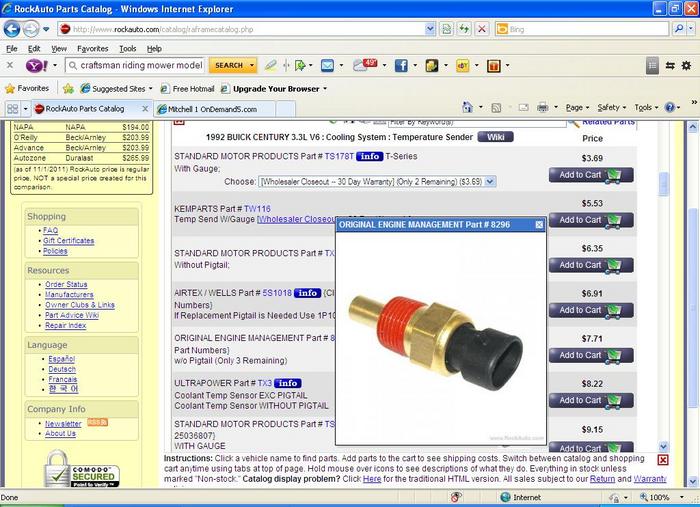This screenshot has height=507, width=700.
Task: Open the File menu
Action: click(x=12, y=49)
